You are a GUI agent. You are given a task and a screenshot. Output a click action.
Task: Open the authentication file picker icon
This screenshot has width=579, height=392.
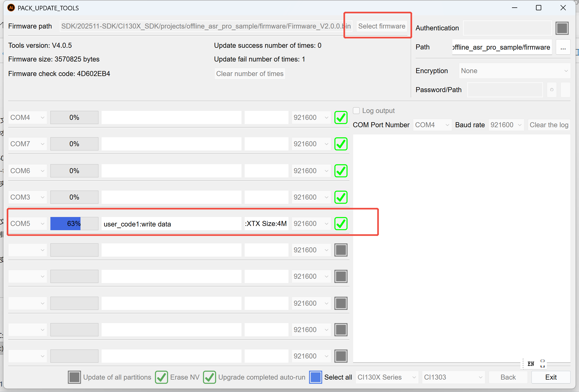[562, 28]
